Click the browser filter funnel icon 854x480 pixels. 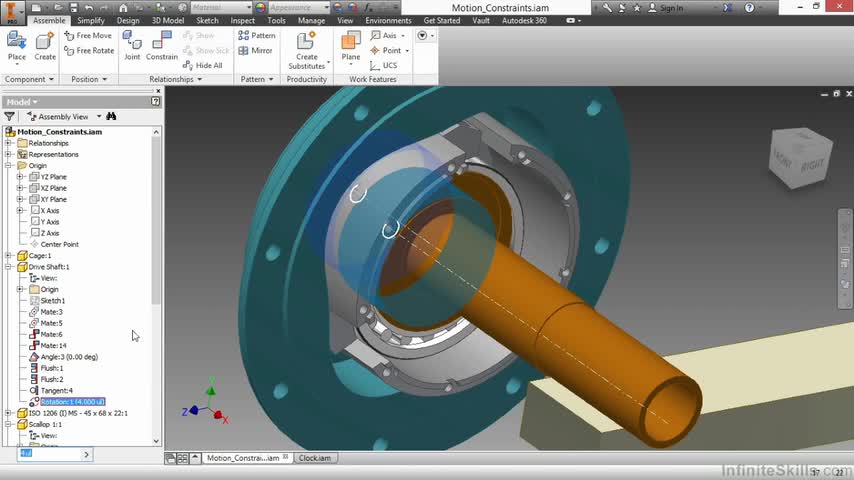coord(9,116)
